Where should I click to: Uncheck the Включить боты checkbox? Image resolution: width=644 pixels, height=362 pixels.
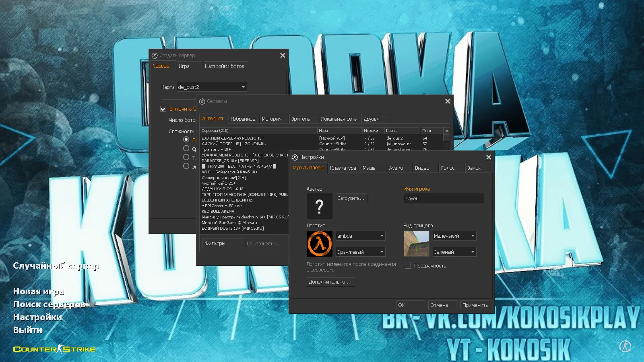tap(163, 109)
